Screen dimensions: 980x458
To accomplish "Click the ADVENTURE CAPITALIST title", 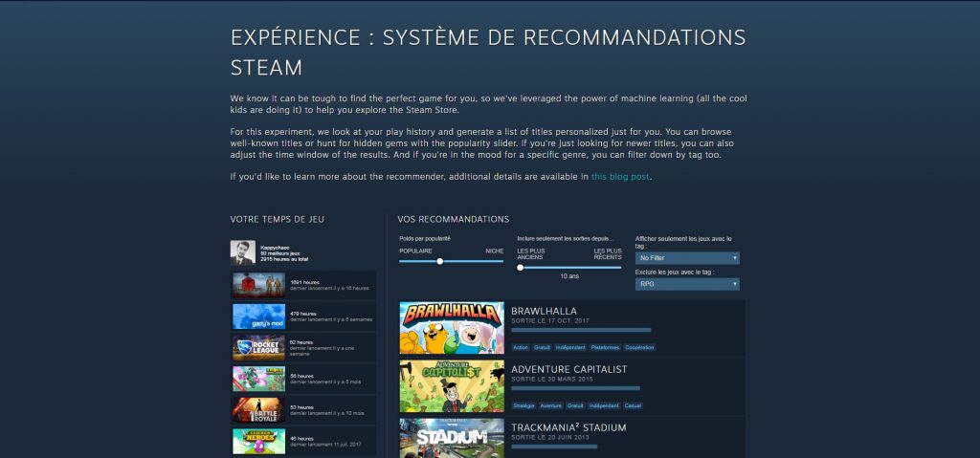I will tap(568, 369).
